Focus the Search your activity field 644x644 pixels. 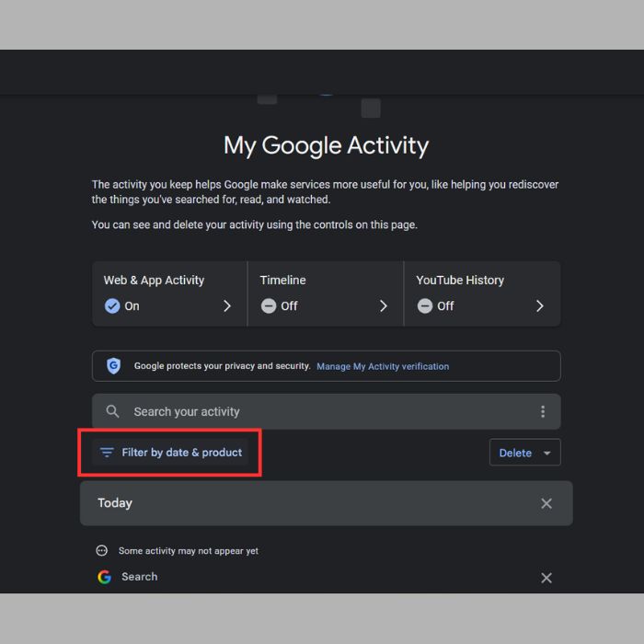pos(326,411)
